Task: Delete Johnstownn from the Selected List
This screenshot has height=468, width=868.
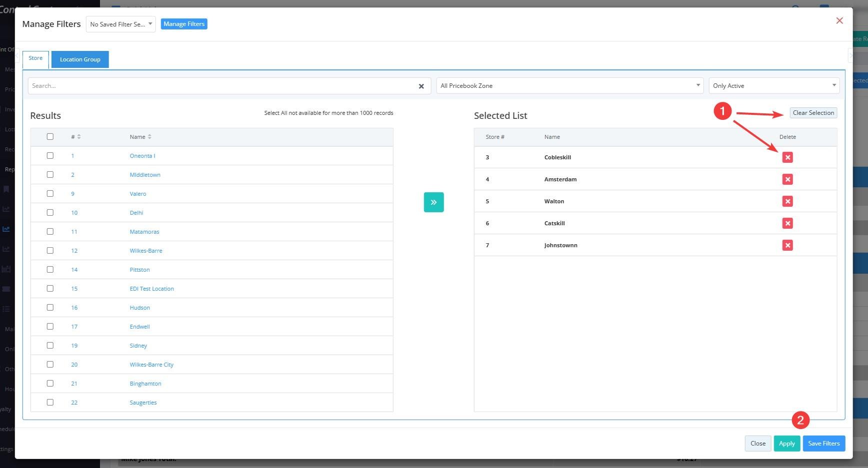Action: click(x=787, y=245)
